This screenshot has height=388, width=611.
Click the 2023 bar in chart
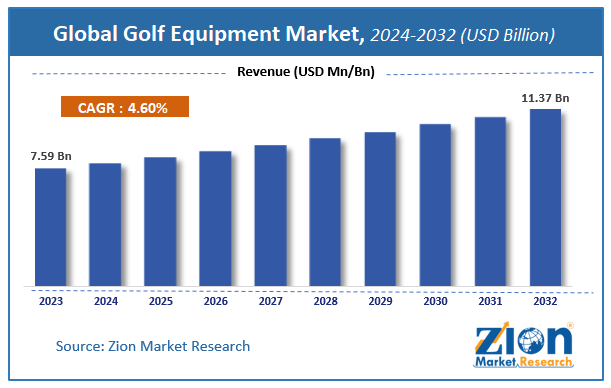click(51, 227)
